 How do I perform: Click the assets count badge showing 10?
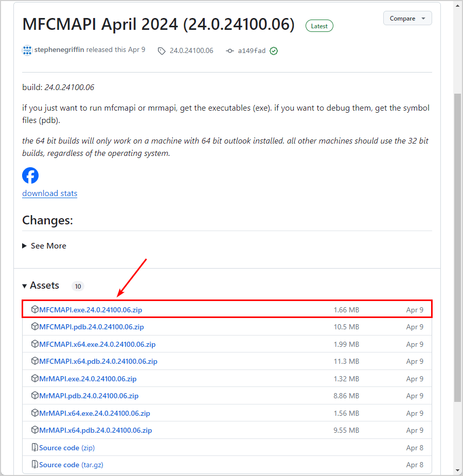point(78,286)
